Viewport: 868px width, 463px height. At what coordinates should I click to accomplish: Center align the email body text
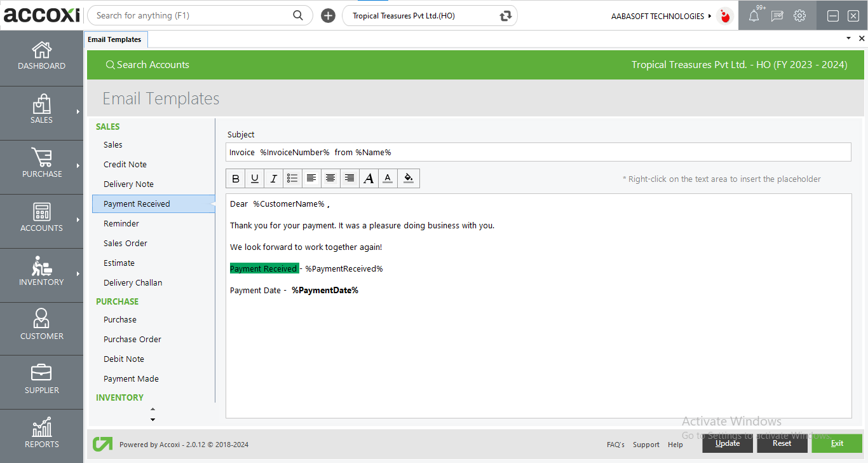pos(330,179)
